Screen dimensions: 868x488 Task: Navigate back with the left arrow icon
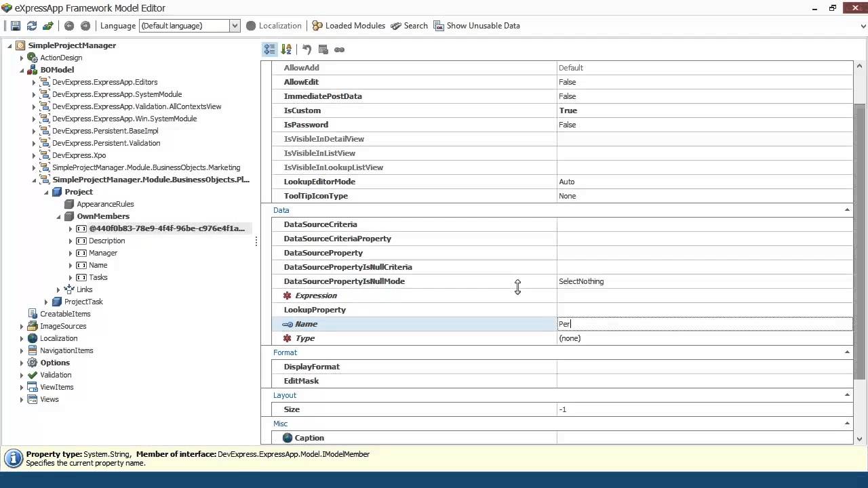(x=68, y=26)
